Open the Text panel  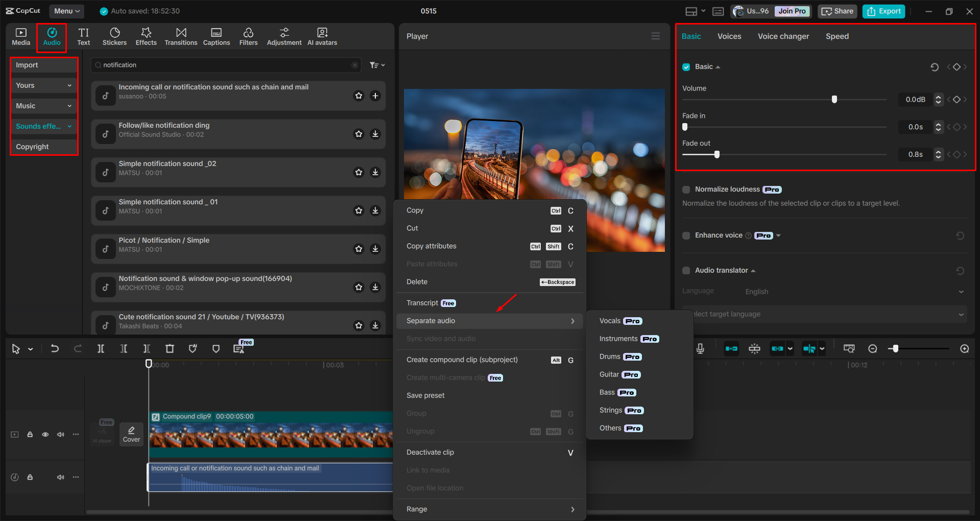[x=83, y=36]
